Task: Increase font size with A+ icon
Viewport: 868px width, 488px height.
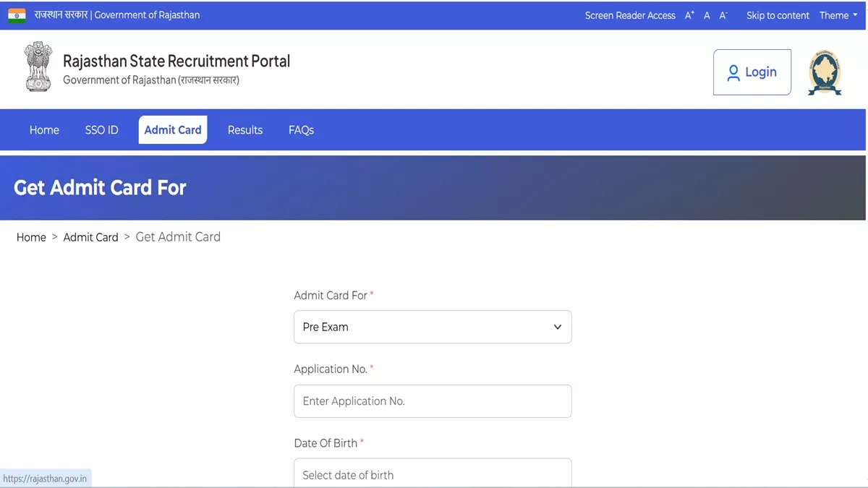Action: click(689, 15)
